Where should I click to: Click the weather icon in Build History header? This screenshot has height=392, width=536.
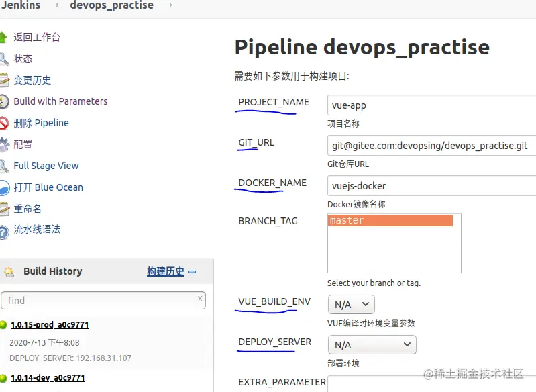(9, 273)
